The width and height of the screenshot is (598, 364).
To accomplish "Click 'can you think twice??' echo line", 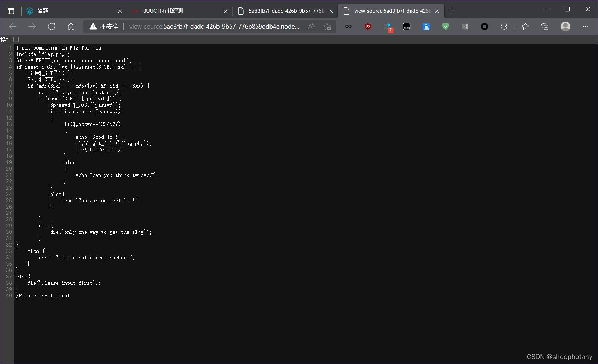I will pyautogui.click(x=116, y=175).
